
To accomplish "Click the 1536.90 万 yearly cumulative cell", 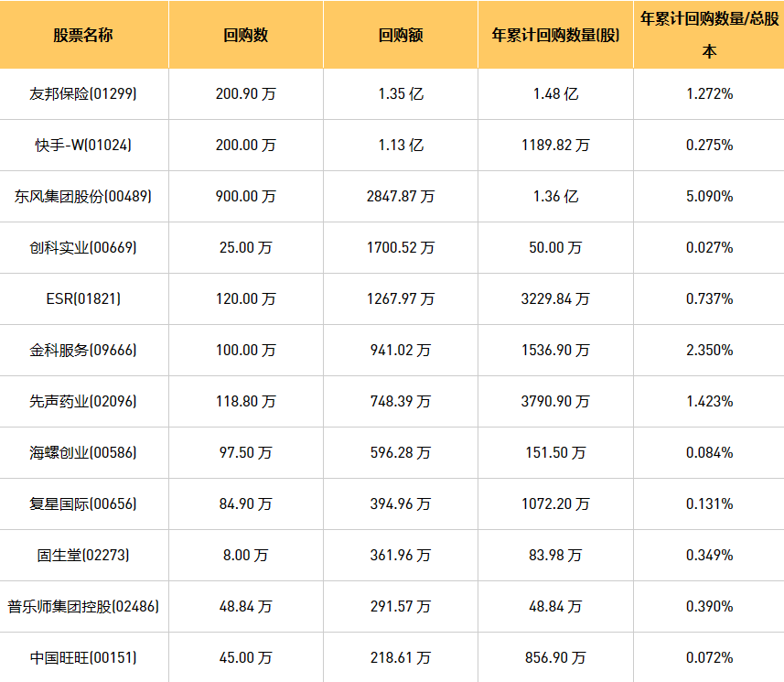I will (x=555, y=351).
